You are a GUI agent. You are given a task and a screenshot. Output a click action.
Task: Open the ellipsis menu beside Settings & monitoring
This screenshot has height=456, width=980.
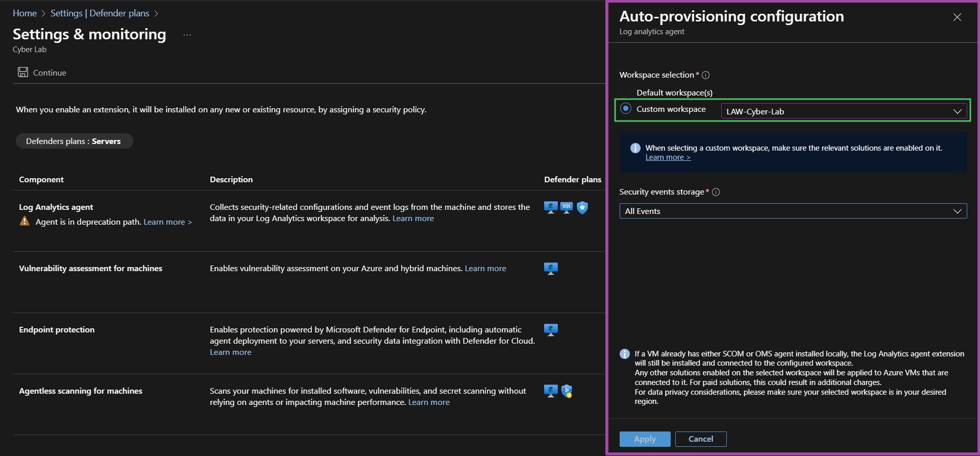pyautogui.click(x=187, y=35)
